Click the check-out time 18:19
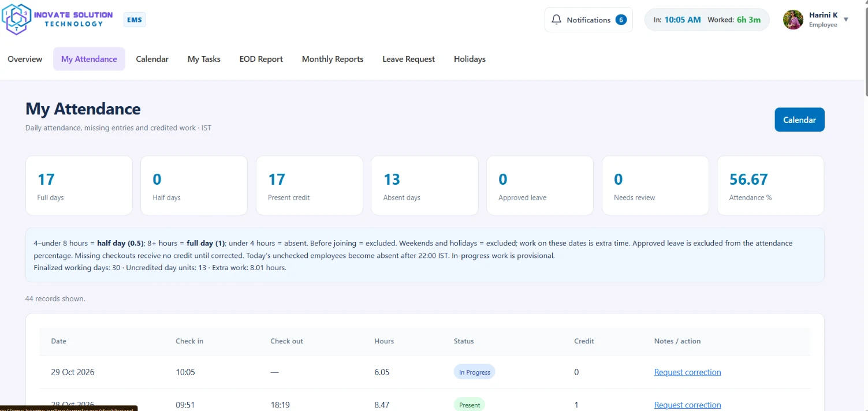The height and width of the screenshot is (411, 868). point(280,405)
